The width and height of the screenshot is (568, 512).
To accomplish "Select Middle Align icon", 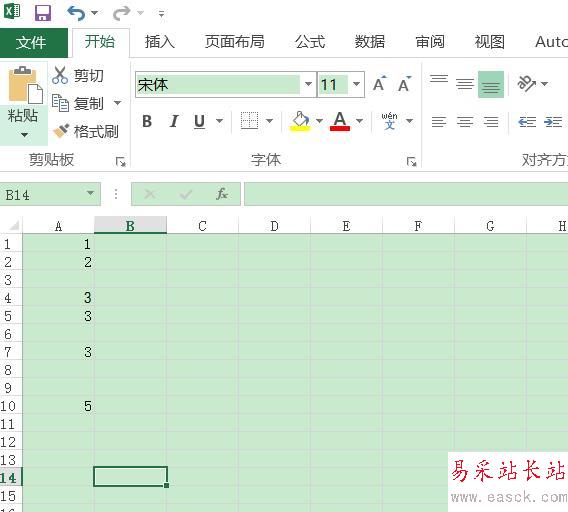I will (x=465, y=84).
